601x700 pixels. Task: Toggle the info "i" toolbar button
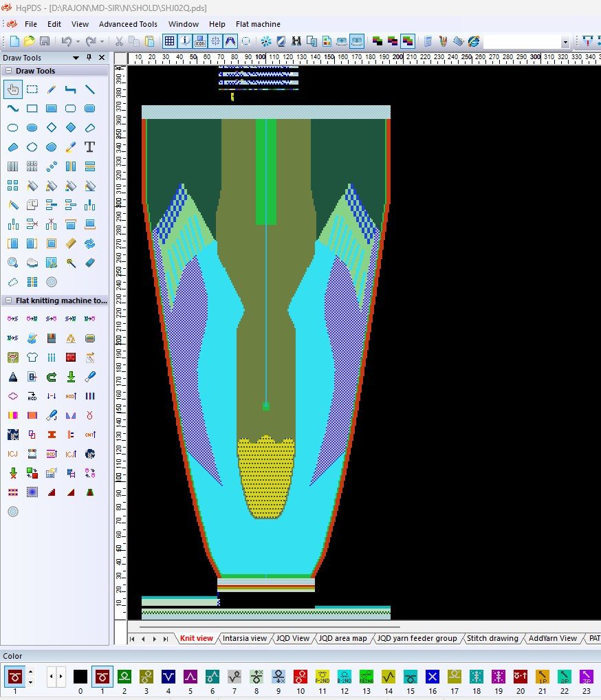(184, 41)
